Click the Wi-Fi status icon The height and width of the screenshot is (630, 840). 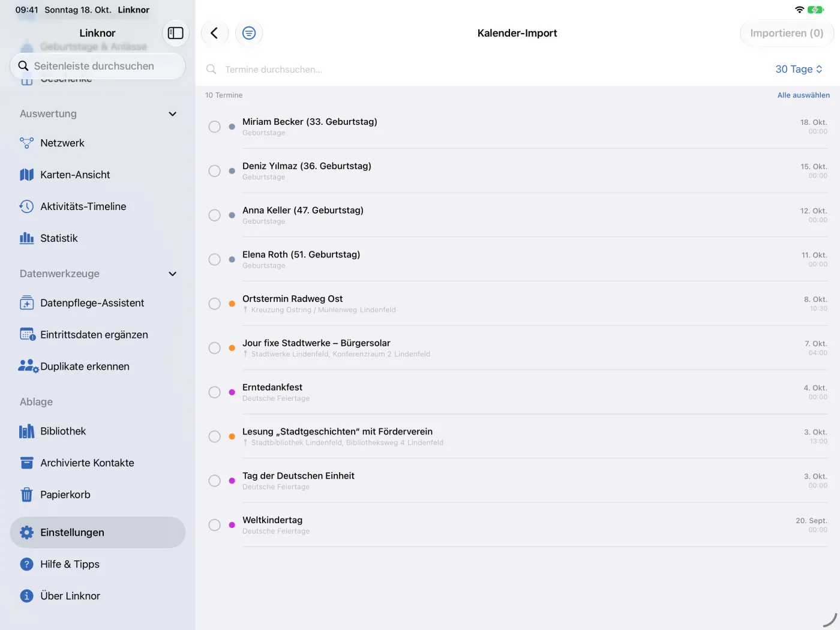pos(799,10)
